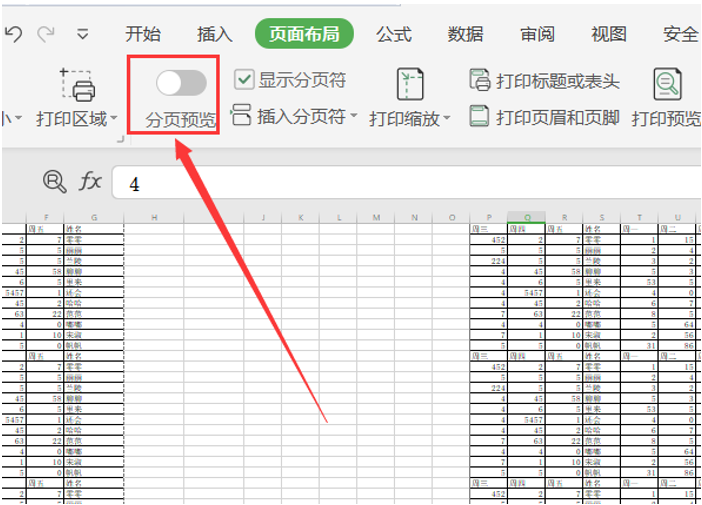Select column Q header
This screenshot has height=505, width=702.
[526, 218]
